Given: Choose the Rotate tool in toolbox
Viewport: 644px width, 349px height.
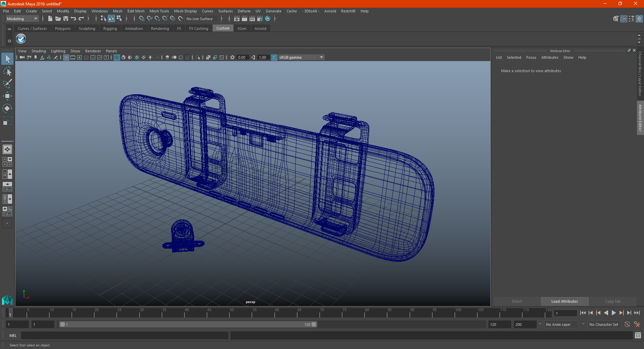Looking at the screenshot, I should [x=7, y=108].
